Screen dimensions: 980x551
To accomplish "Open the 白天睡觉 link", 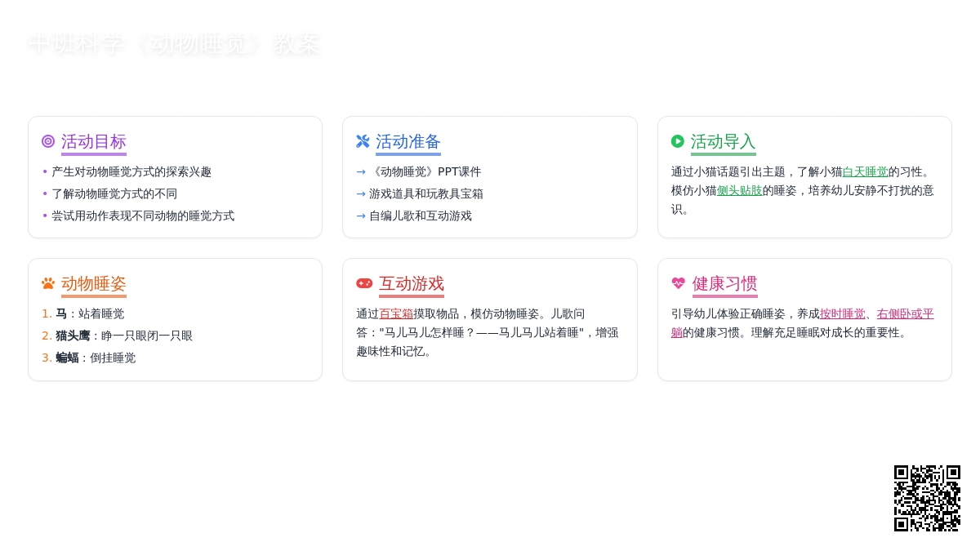I will tap(865, 171).
